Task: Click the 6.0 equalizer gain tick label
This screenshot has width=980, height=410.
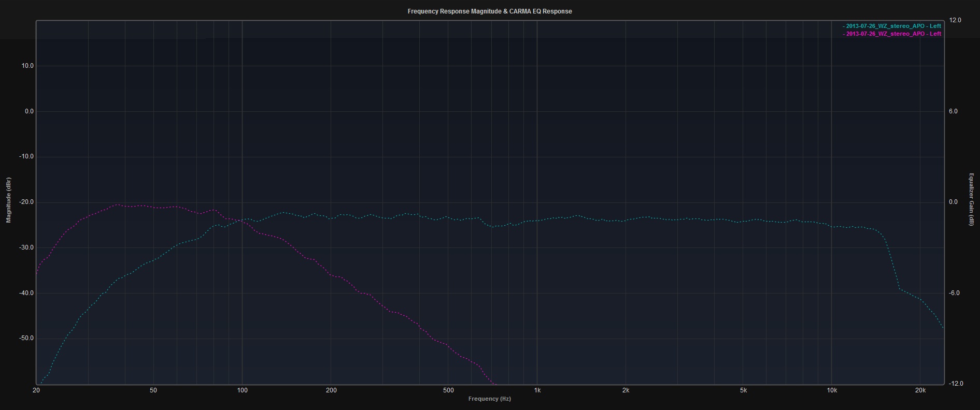Action: pos(954,111)
